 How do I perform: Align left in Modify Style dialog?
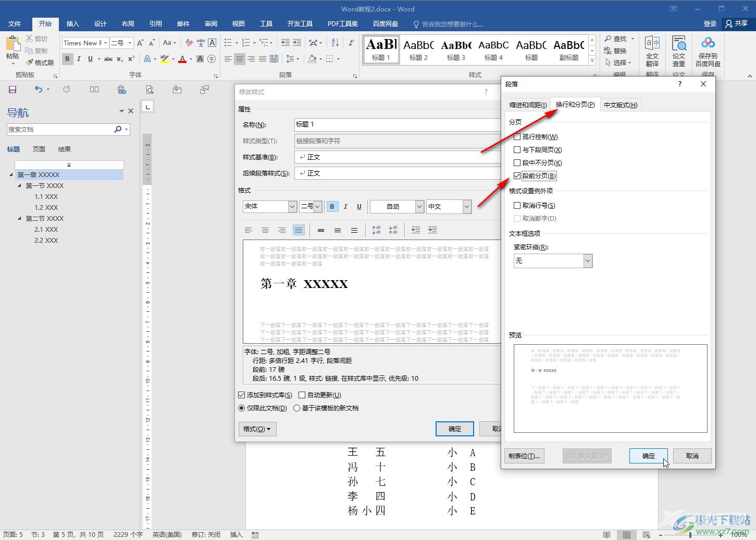click(x=249, y=230)
